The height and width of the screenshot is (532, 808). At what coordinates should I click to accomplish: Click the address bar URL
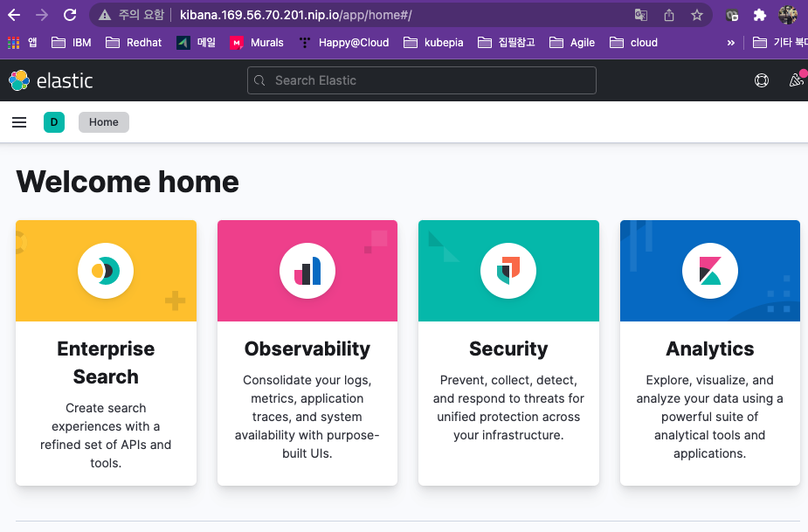(x=295, y=15)
